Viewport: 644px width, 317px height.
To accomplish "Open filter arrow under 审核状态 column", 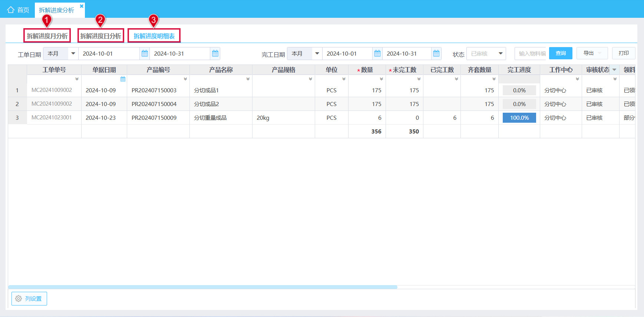I will 615,79.
